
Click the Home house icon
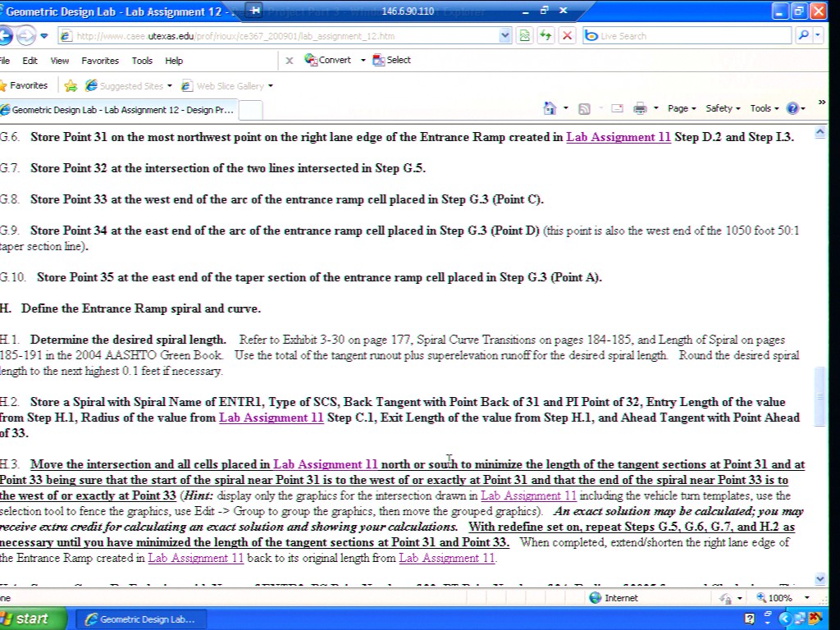click(550, 108)
